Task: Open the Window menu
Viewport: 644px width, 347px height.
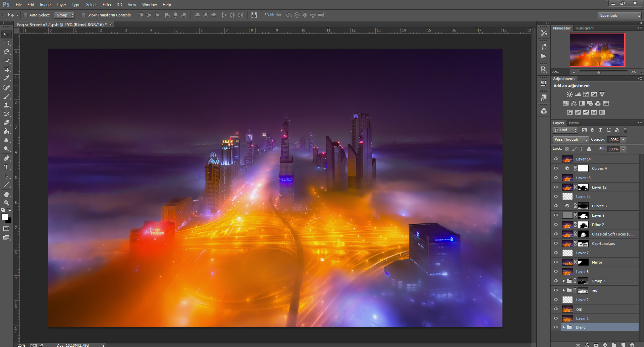Action: point(149,5)
